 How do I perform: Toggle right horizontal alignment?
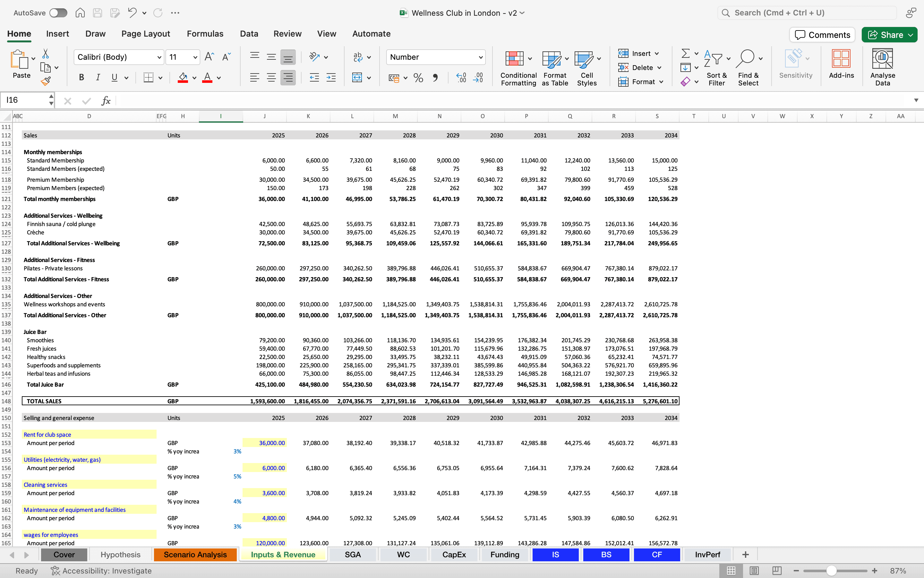(288, 78)
